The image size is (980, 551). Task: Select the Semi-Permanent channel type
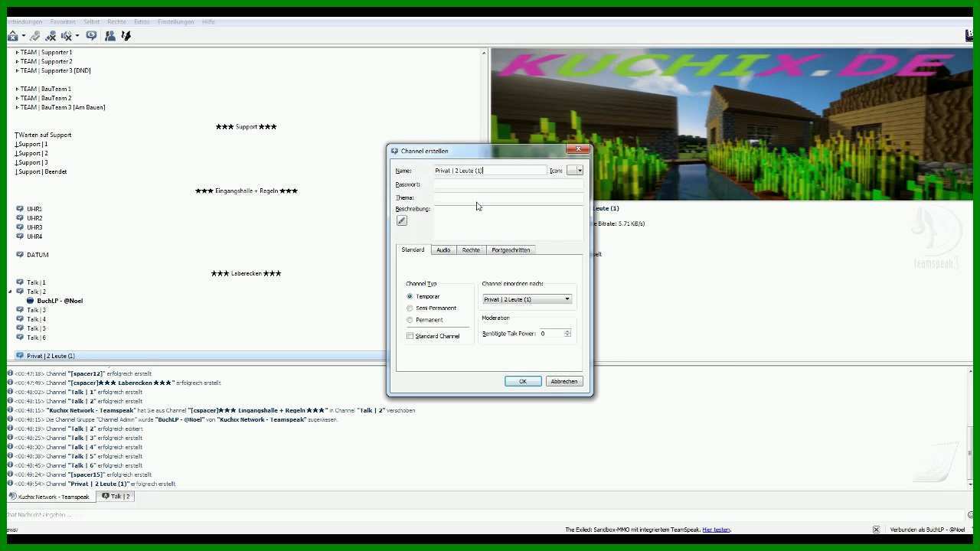(x=410, y=308)
